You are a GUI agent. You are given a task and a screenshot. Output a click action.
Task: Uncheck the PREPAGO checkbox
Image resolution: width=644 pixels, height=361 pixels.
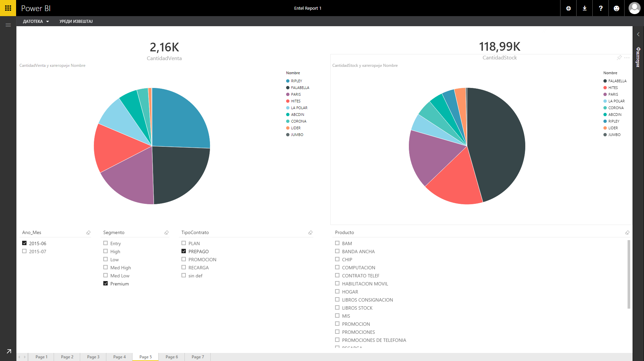tap(183, 251)
